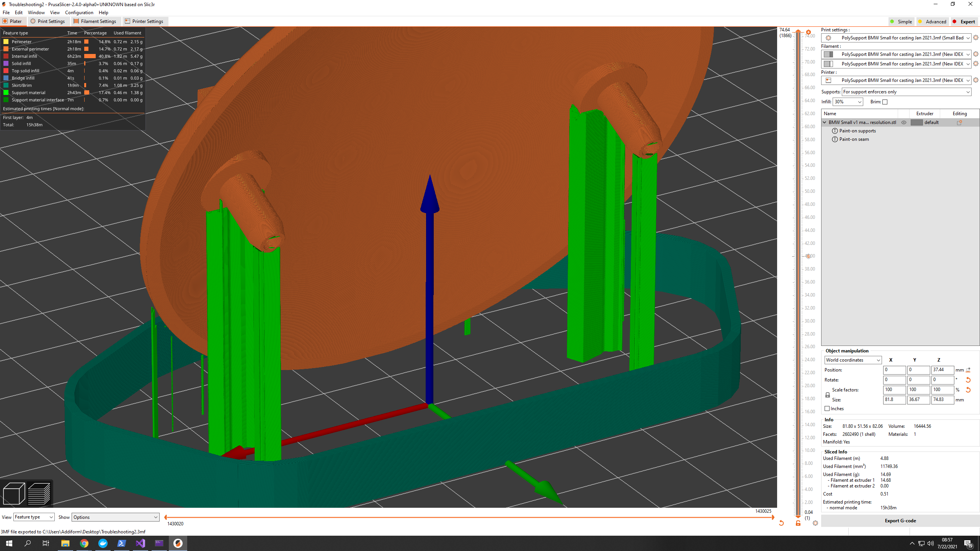Open the Configuration menu
Image resolution: width=980 pixels, height=551 pixels.
(79, 12)
